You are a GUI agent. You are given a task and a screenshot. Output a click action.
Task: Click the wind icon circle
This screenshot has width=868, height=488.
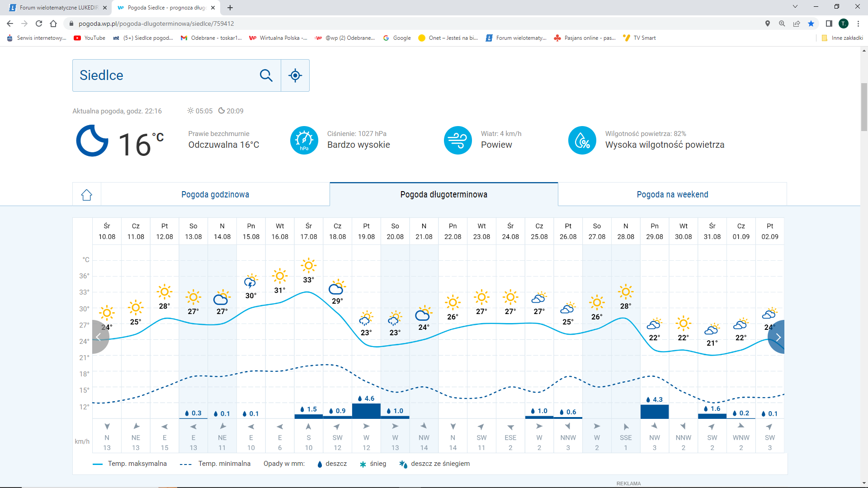(x=458, y=141)
